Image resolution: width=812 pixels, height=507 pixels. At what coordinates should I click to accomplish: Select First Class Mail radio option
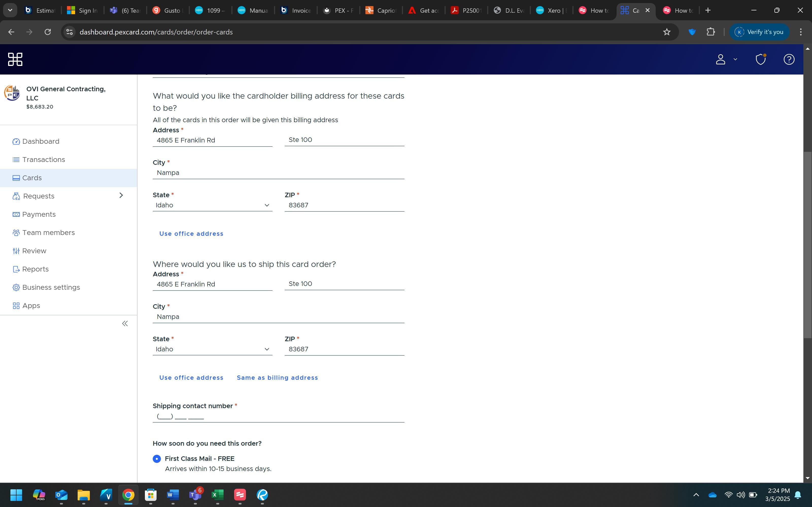[x=157, y=459]
